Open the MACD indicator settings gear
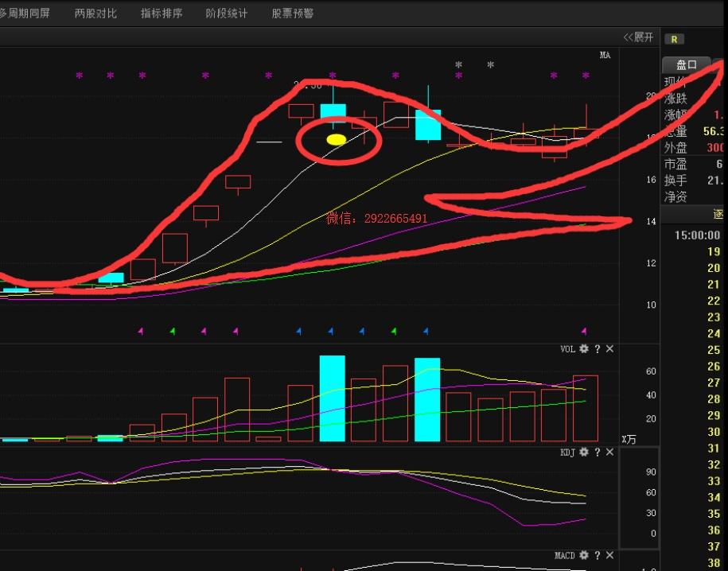Viewport: 728px width, 571px height. [x=584, y=555]
